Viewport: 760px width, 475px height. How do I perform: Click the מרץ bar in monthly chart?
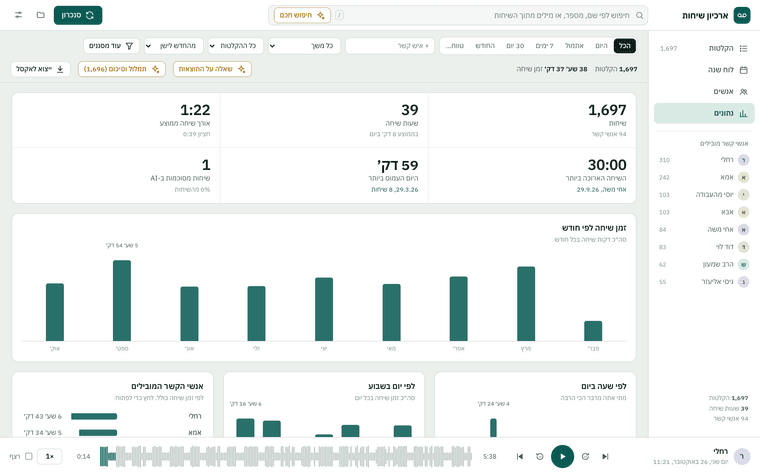pyautogui.click(x=526, y=304)
